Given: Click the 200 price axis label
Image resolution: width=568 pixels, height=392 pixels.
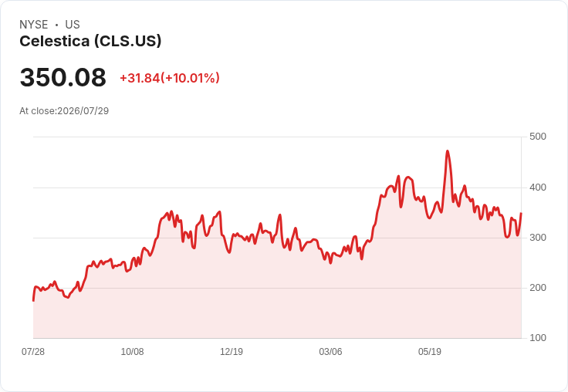Looking at the screenshot, I should [538, 288].
